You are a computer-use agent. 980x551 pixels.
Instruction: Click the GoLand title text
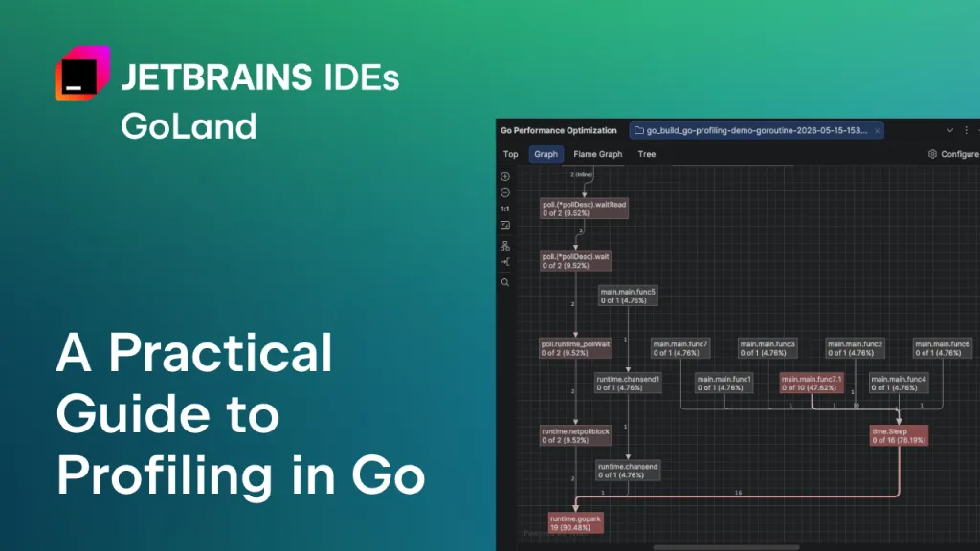coord(189,125)
